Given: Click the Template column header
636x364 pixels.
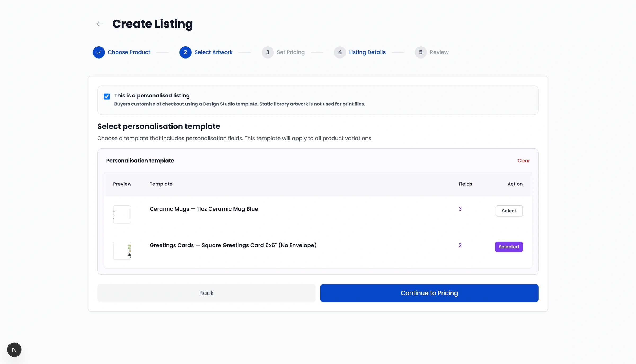Looking at the screenshot, I should click(161, 184).
